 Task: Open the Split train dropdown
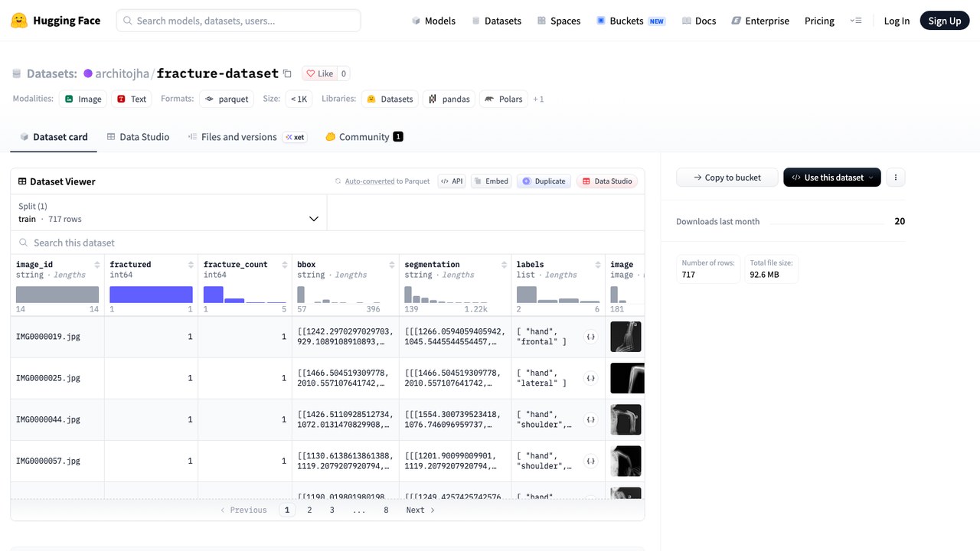pyautogui.click(x=168, y=212)
